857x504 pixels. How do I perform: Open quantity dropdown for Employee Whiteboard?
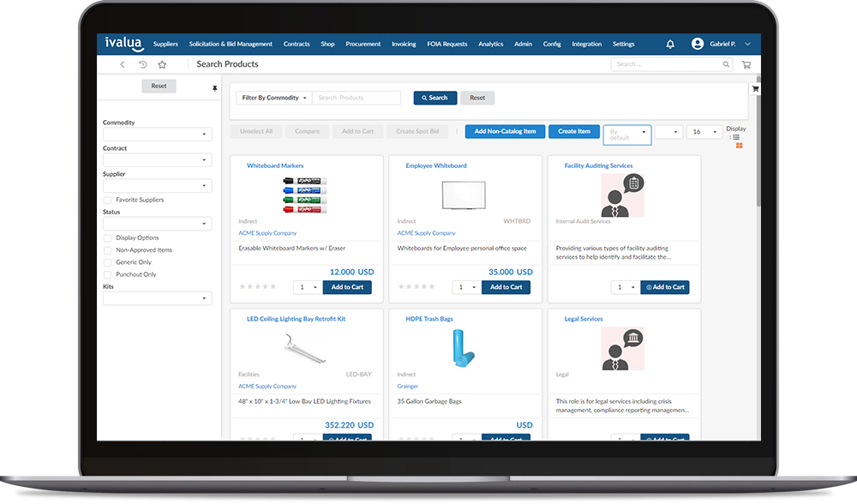point(467,287)
